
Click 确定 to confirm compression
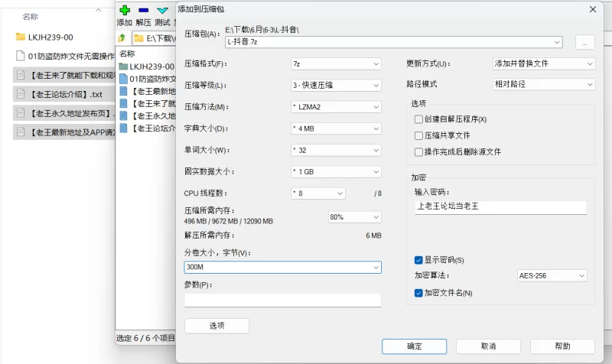tap(414, 346)
